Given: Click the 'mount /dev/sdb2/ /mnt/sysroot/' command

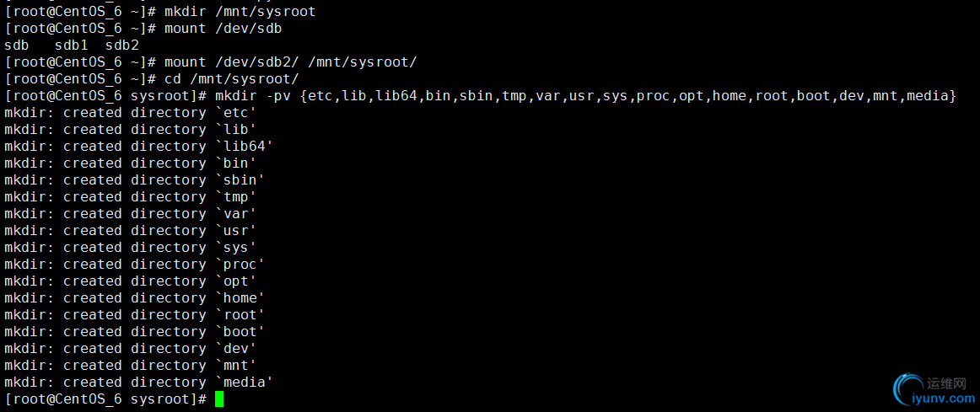Looking at the screenshot, I should pos(291,62).
